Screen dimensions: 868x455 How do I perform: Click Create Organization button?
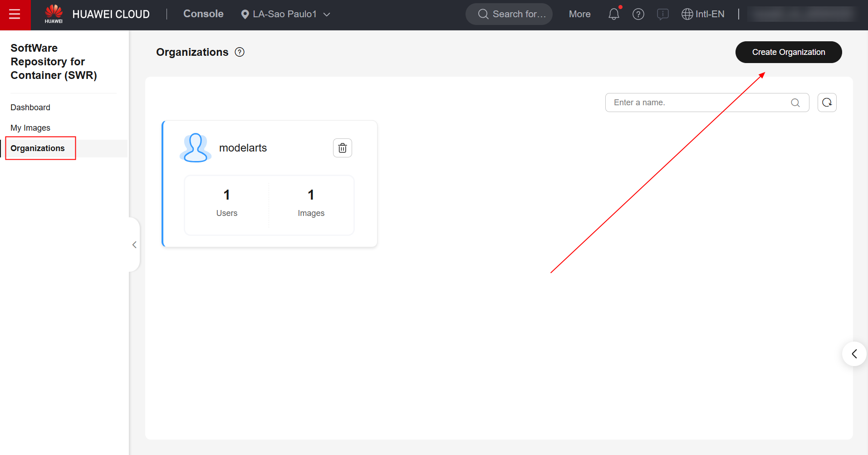click(788, 52)
